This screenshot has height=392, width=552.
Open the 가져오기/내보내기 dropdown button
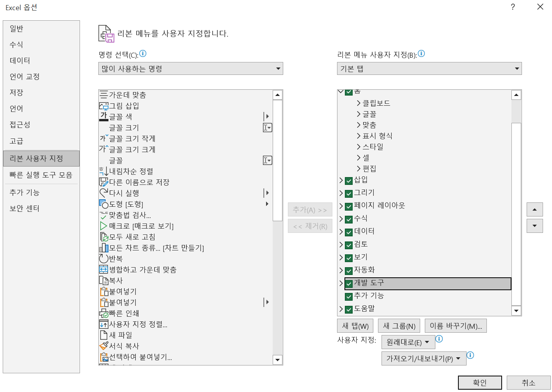(424, 358)
